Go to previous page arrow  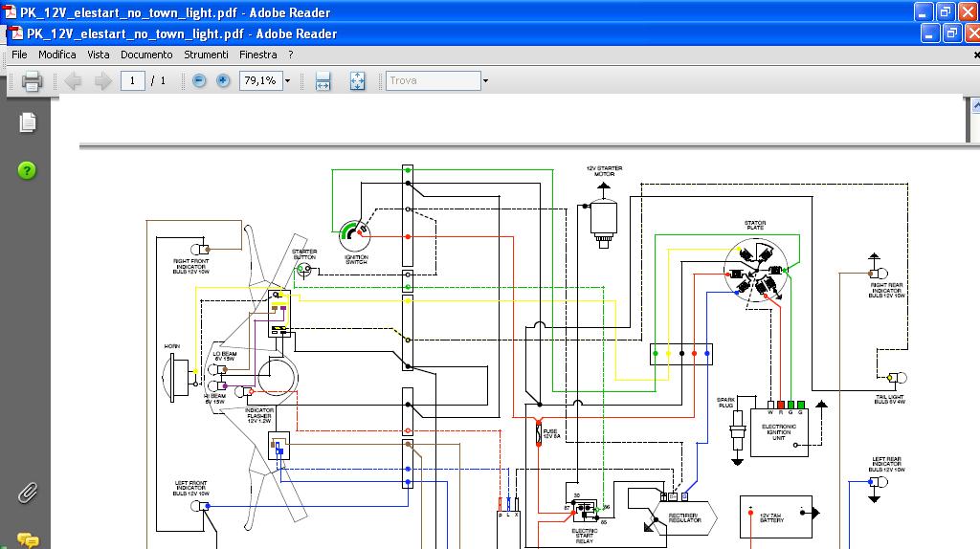(73, 80)
